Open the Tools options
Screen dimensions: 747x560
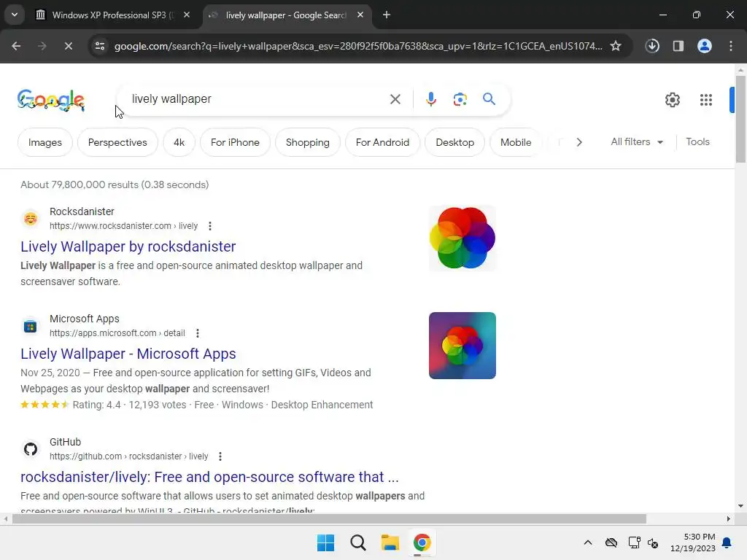coord(697,142)
